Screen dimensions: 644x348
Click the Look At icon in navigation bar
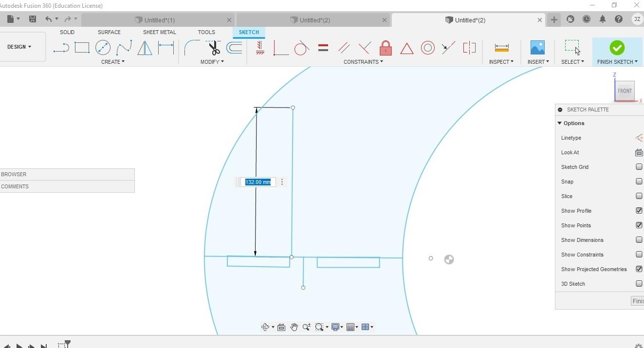point(281,327)
